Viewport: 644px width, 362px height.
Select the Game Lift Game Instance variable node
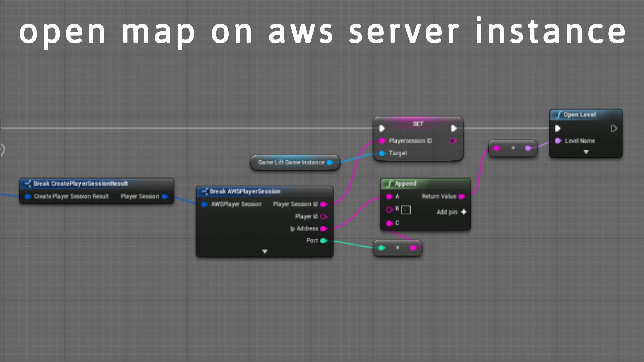(x=295, y=163)
